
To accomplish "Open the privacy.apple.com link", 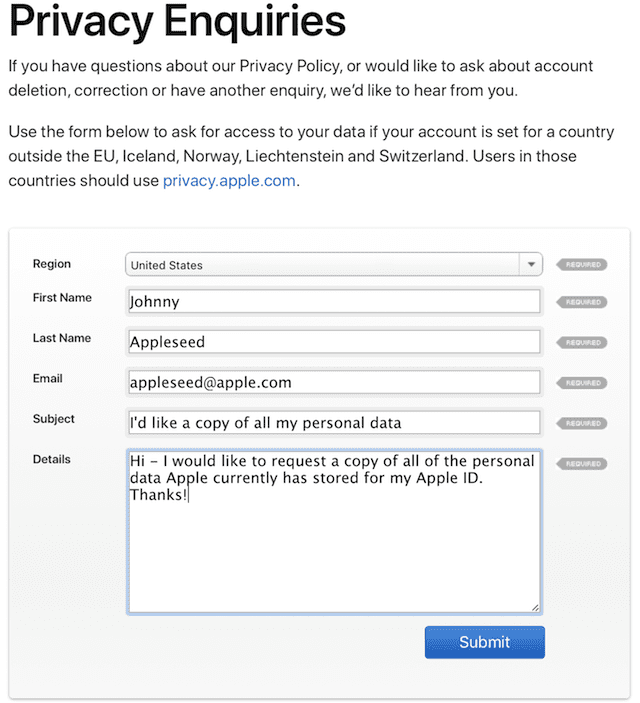I will tap(230, 181).
